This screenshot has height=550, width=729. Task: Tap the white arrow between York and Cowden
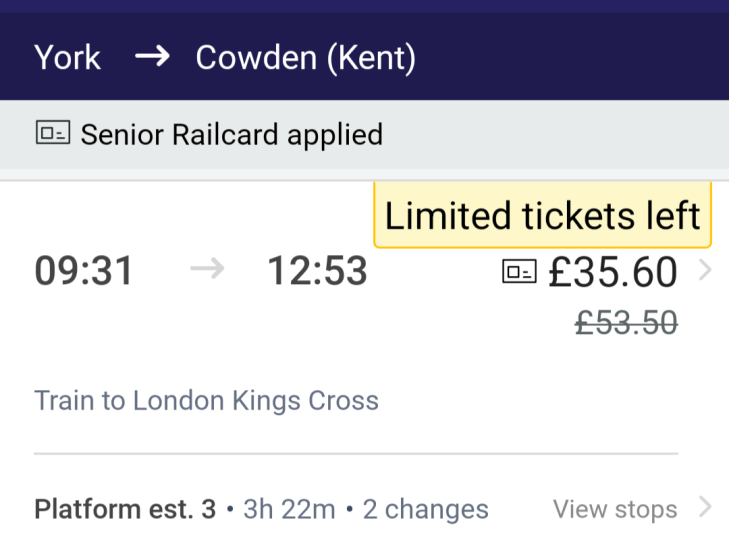point(152,57)
